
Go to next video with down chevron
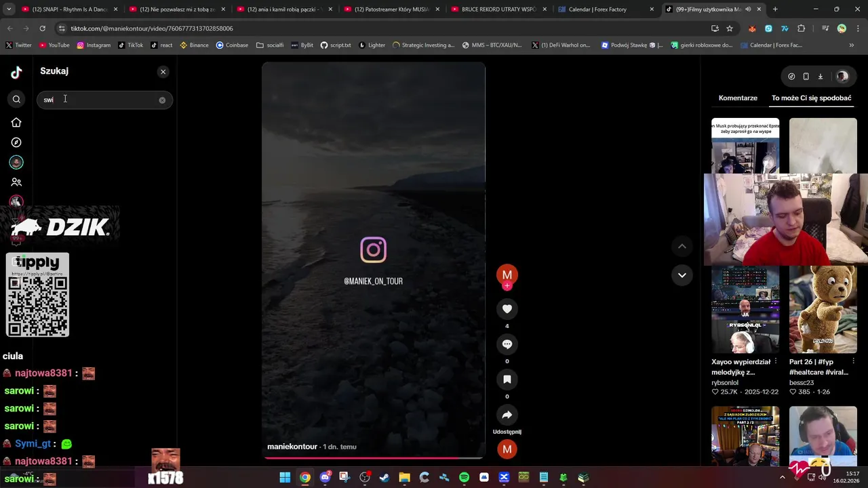click(682, 275)
